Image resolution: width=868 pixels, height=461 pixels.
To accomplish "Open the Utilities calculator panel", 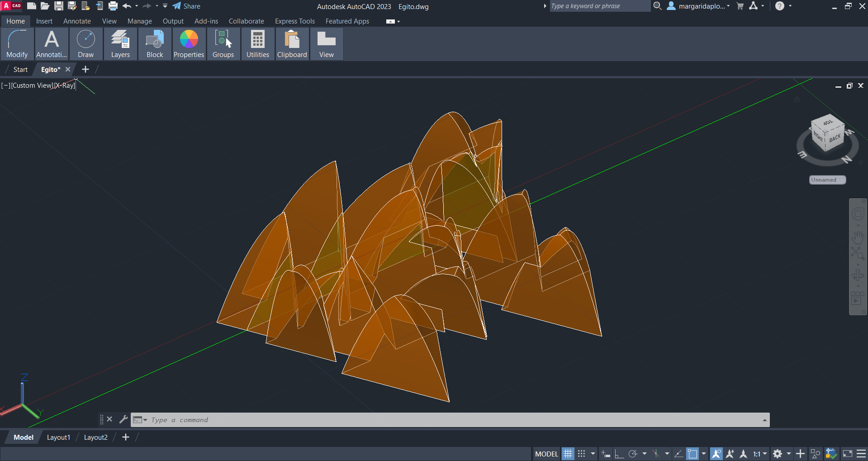I will point(257,44).
